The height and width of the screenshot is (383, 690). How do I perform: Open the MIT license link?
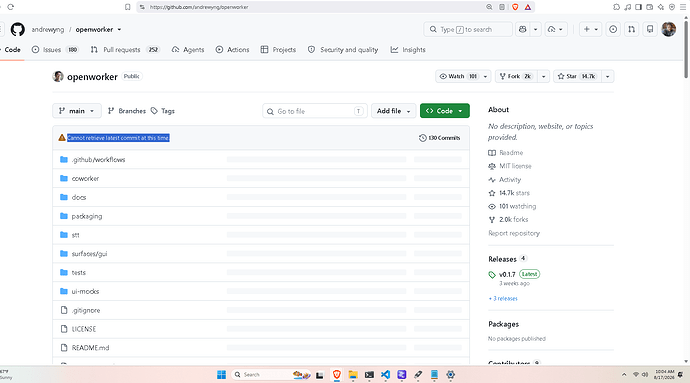tap(510, 166)
